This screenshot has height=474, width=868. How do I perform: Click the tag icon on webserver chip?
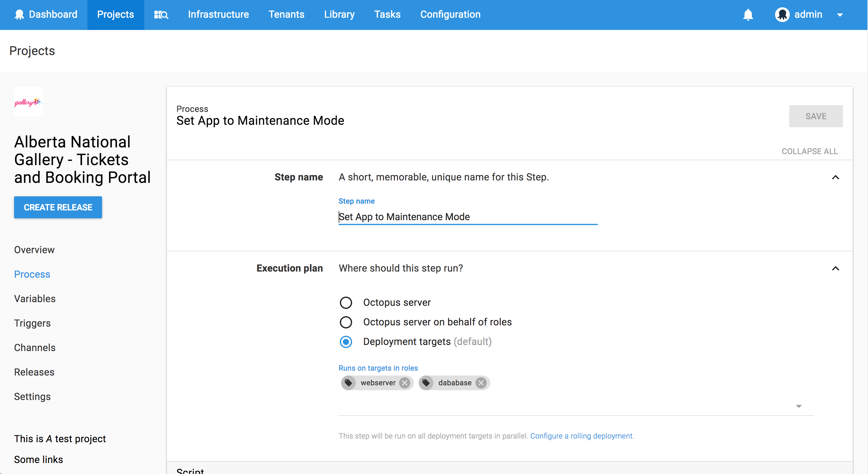click(348, 383)
